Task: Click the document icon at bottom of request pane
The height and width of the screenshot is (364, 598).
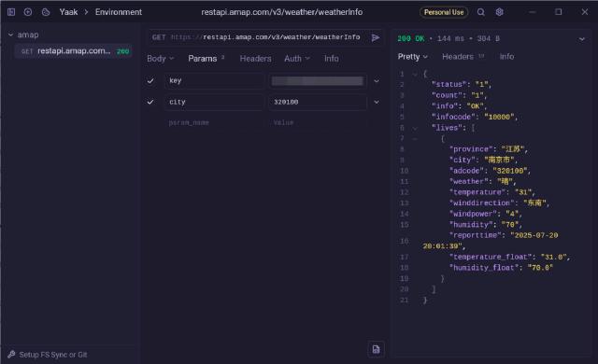Action: [376, 349]
